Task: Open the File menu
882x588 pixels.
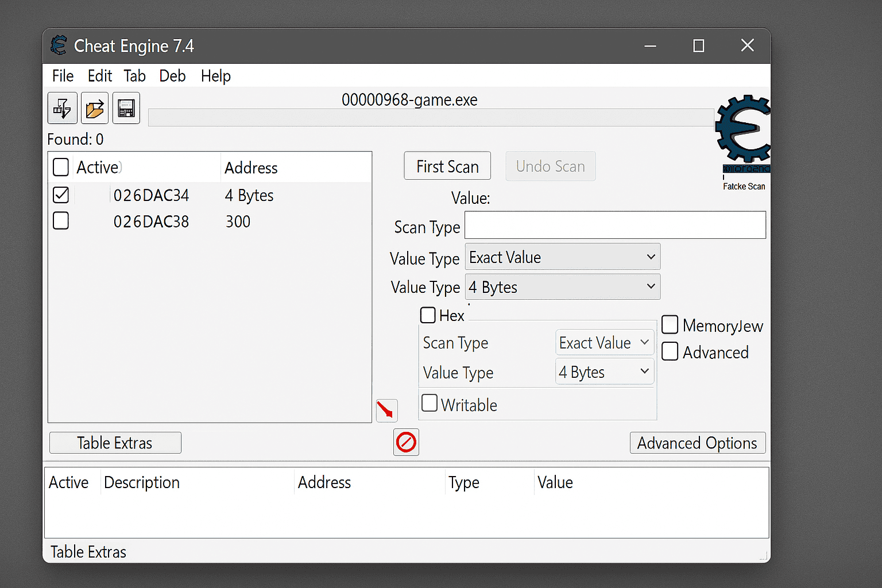Action: pos(63,76)
